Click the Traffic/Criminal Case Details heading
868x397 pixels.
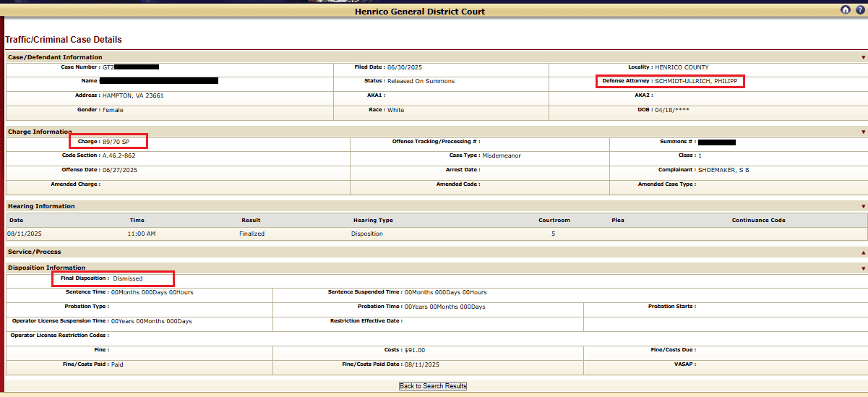[64, 40]
